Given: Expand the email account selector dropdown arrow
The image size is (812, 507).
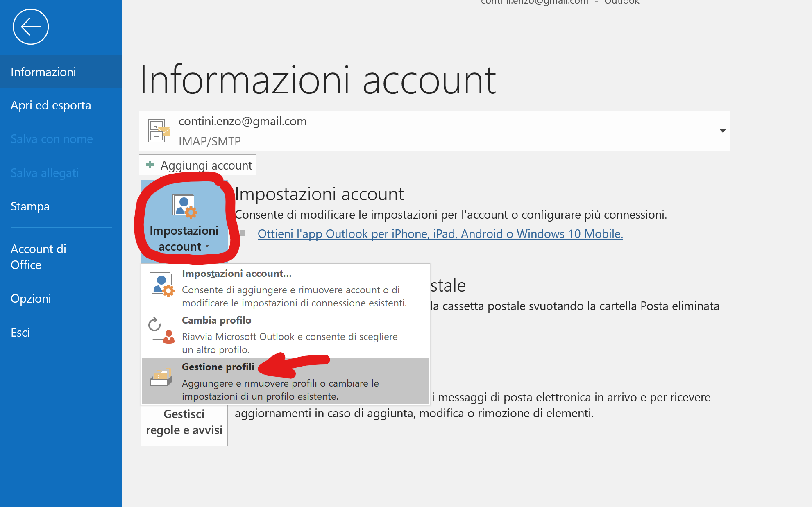Looking at the screenshot, I should click(x=722, y=131).
